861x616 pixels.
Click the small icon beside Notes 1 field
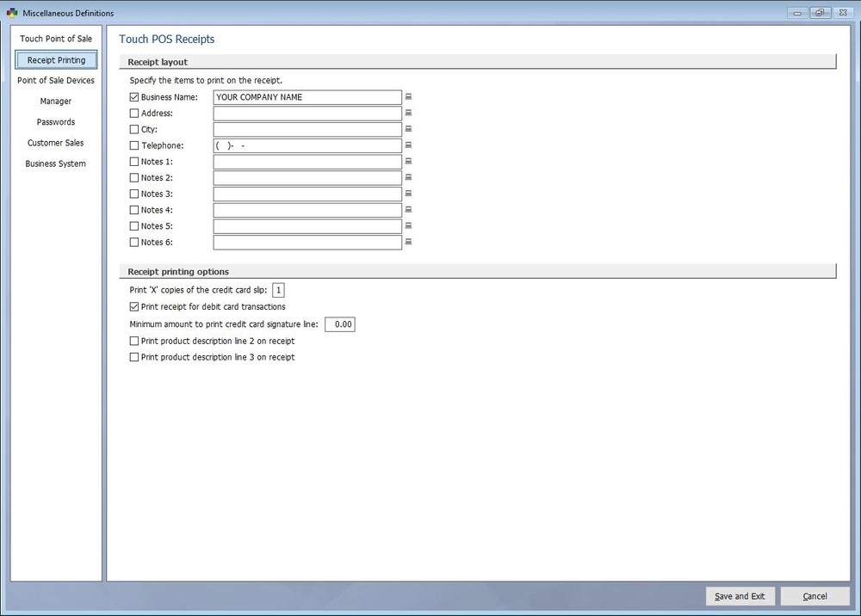(x=409, y=162)
